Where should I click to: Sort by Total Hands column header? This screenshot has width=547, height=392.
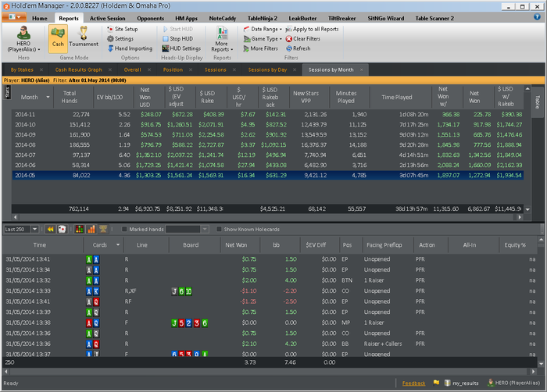click(70, 97)
